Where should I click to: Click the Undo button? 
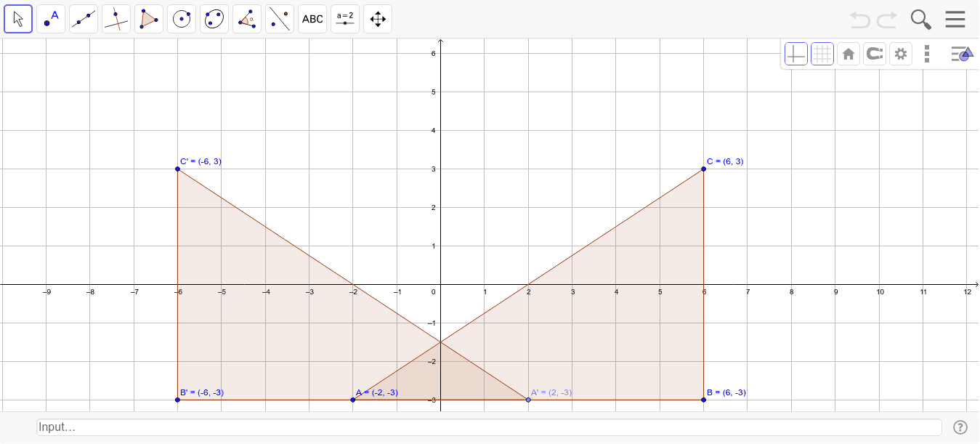tap(859, 20)
